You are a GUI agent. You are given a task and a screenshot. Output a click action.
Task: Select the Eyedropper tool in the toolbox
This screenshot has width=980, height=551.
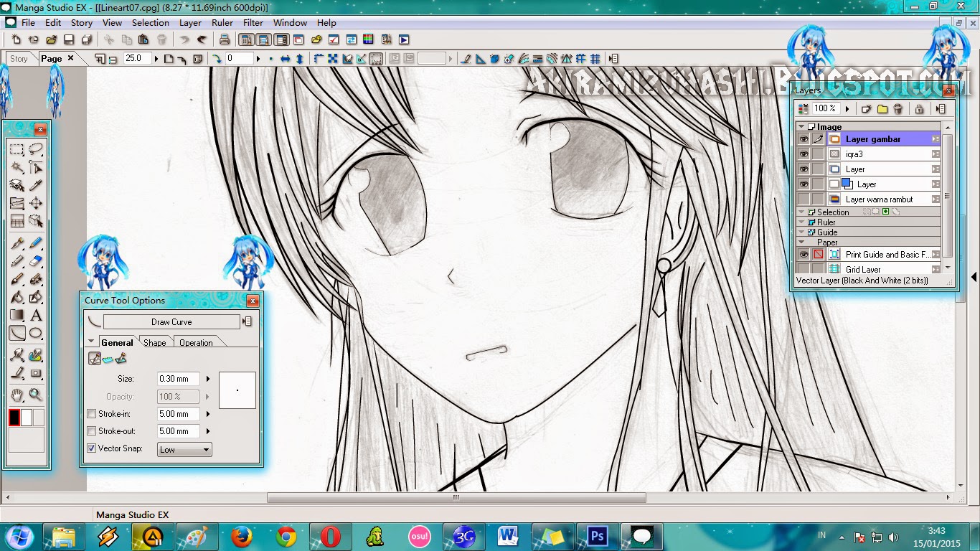tap(36, 185)
